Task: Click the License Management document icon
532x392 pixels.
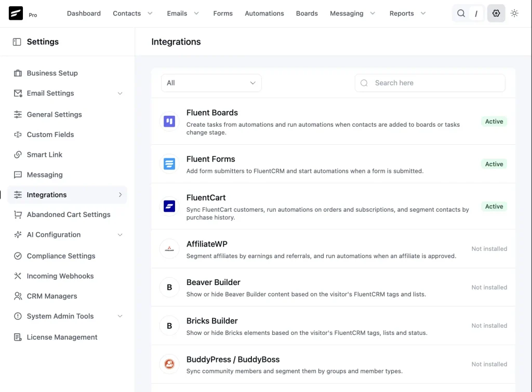Action: 18,337
